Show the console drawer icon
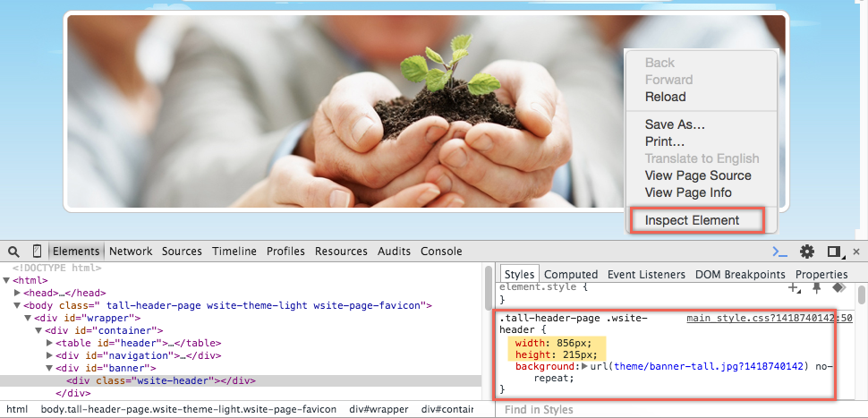 779,252
